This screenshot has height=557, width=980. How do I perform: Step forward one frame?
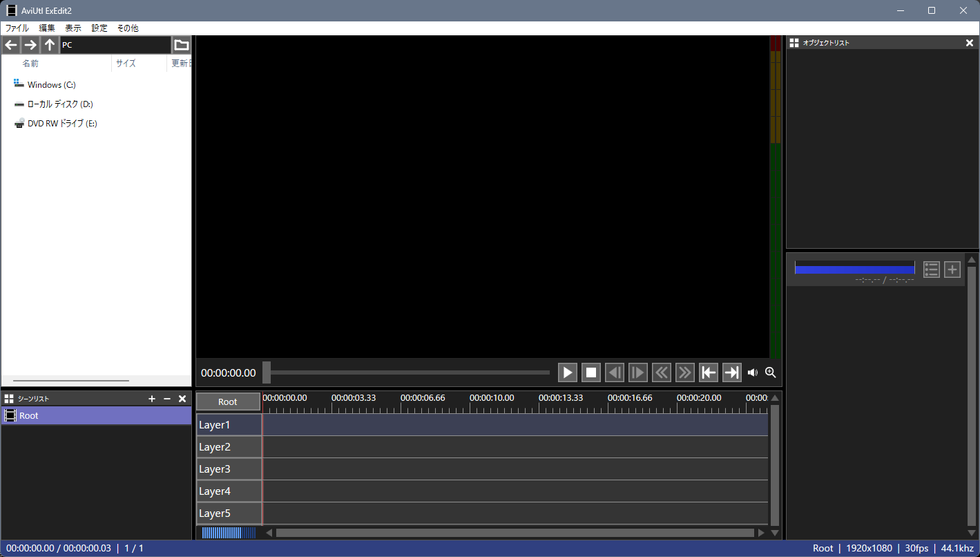[x=637, y=372]
